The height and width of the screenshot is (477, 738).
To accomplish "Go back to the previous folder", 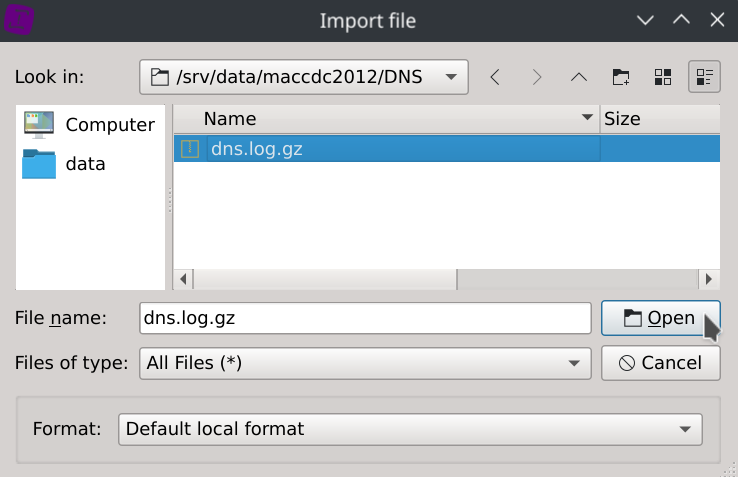I will click(495, 77).
